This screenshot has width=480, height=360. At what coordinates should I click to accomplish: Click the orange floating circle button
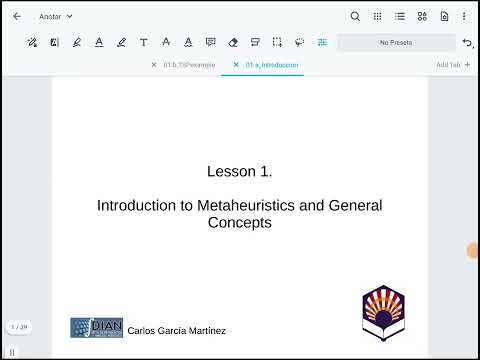pos(473,251)
